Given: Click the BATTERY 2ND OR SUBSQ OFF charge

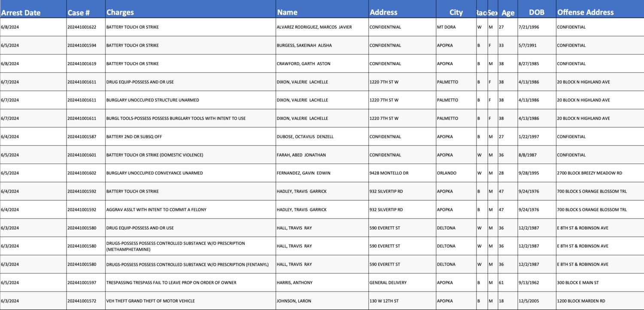Looking at the screenshot, I should 134,137.
